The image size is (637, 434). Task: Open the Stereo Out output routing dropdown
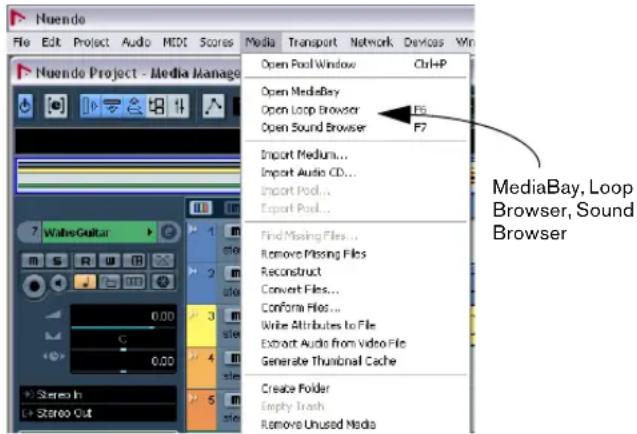(98, 413)
